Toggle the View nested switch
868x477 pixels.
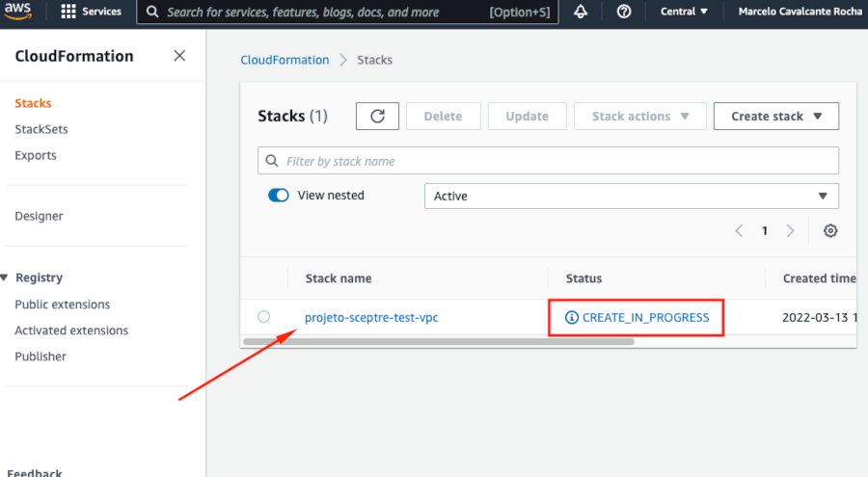point(279,196)
